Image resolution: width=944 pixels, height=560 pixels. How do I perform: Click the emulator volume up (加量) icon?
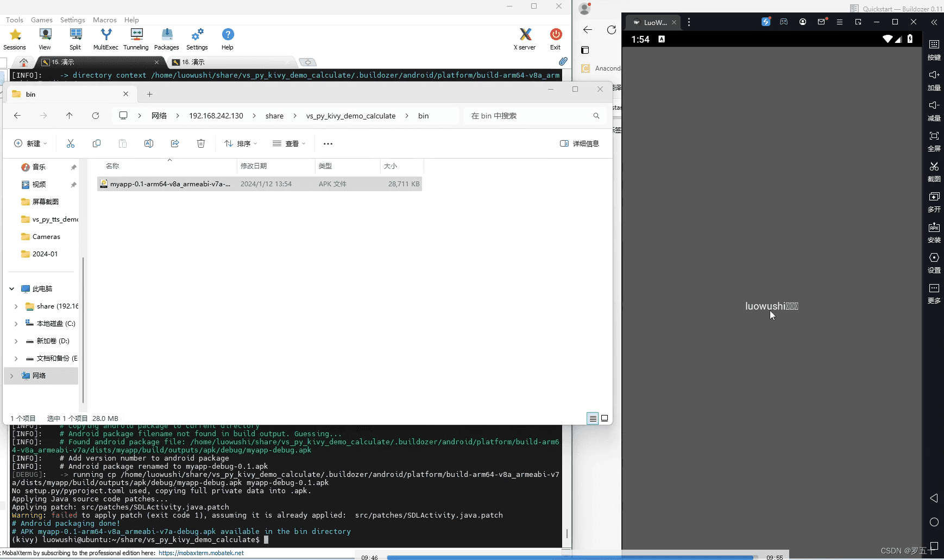pyautogui.click(x=934, y=80)
